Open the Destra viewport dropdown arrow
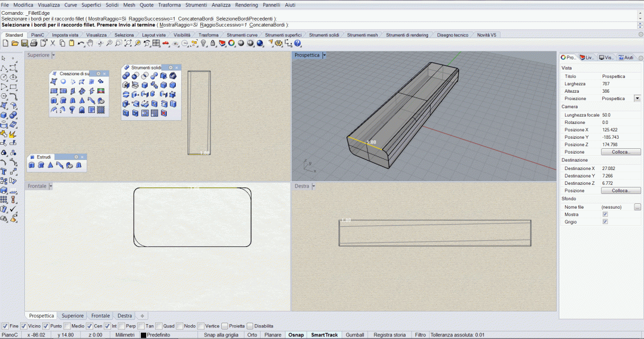The image size is (644, 339). [x=314, y=186]
